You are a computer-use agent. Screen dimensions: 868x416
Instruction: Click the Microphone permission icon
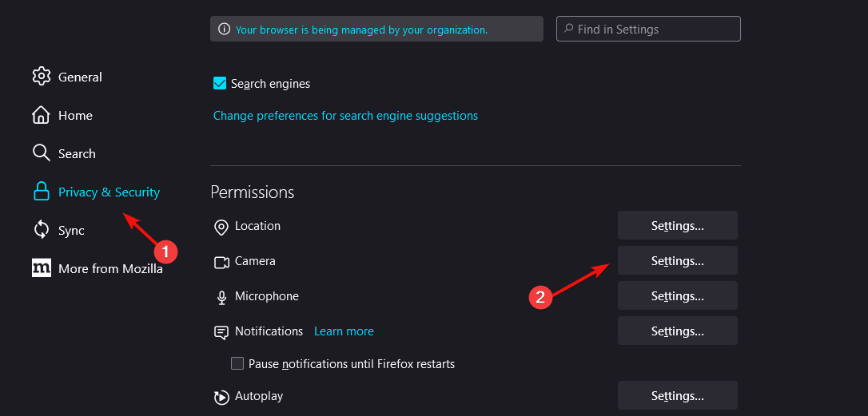(x=221, y=298)
